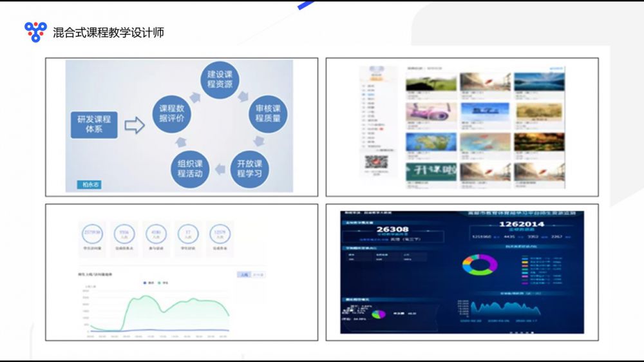Click the 17 statistic circle
Image resolution: width=644 pixels, height=362 pixels.
187,234
